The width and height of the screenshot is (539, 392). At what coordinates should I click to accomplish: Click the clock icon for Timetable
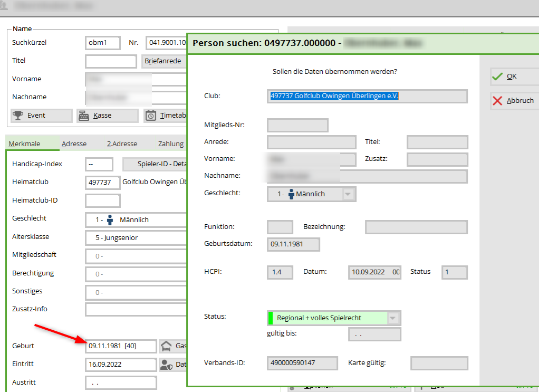coord(151,116)
